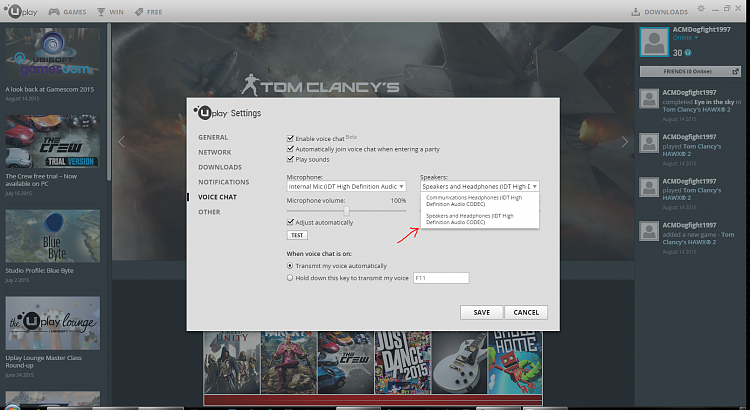Viewport: 750px width, 410px height.
Task: Select Notifications settings tab
Action: 223,182
